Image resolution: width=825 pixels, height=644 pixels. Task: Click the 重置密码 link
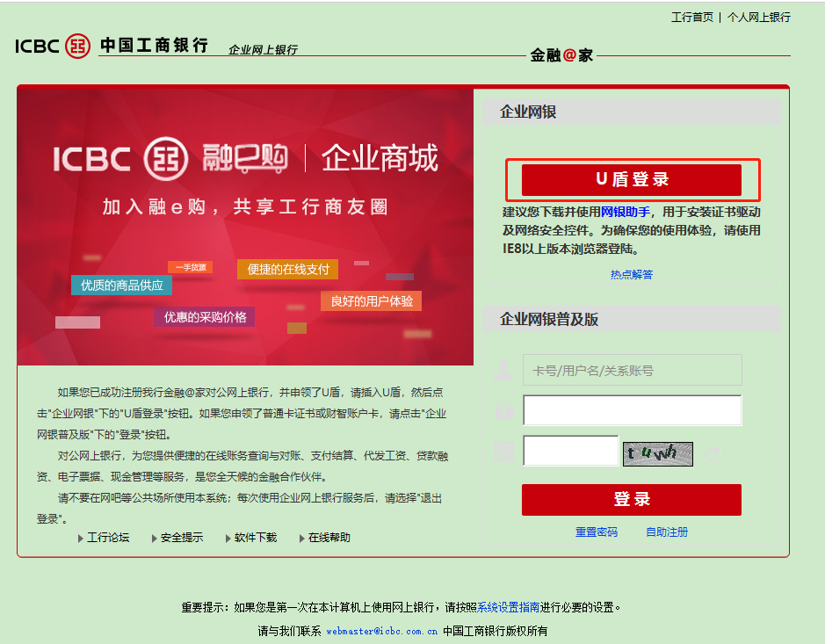(596, 532)
